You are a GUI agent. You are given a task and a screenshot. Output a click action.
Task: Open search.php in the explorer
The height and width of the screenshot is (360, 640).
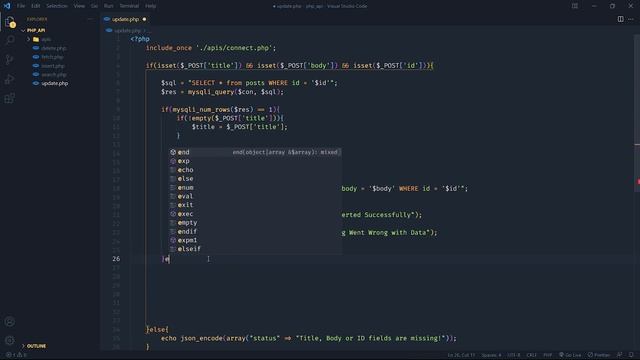tap(53, 75)
